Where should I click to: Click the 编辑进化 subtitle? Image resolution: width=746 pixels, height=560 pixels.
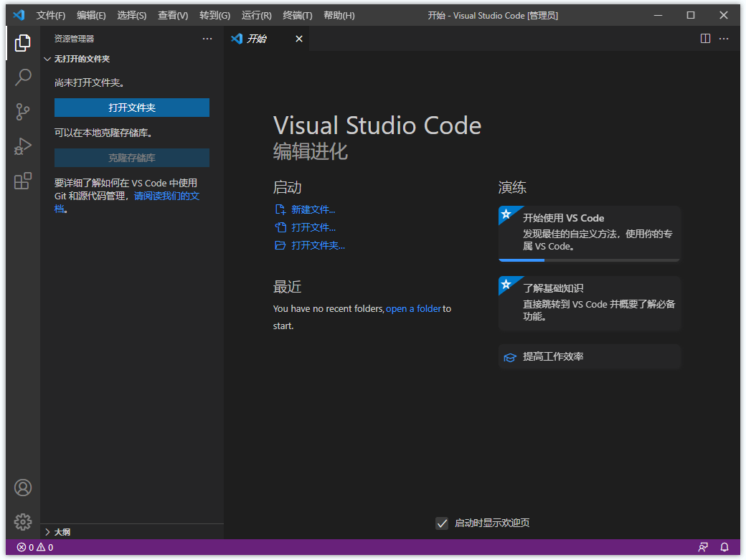tap(310, 151)
